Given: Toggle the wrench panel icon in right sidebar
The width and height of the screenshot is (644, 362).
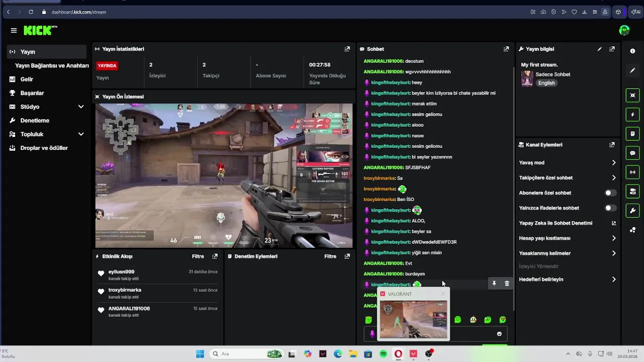Looking at the screenshot, I should tap(632, 210).
